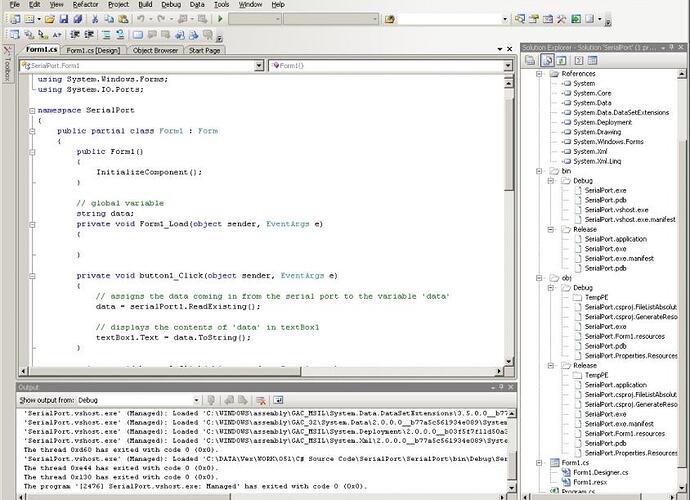
Task: Click the code editor horizontal scrollbar thumb
Action: coord(166,371)
